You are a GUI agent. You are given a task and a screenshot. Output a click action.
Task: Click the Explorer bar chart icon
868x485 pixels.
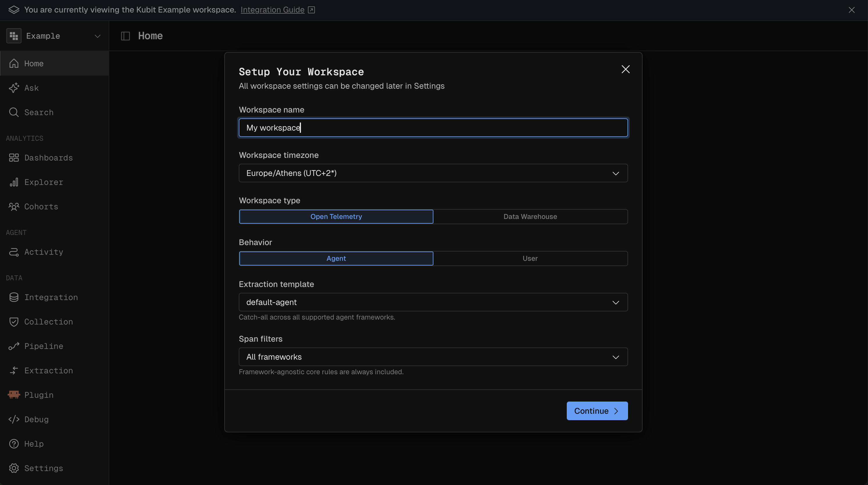[14, 182]
